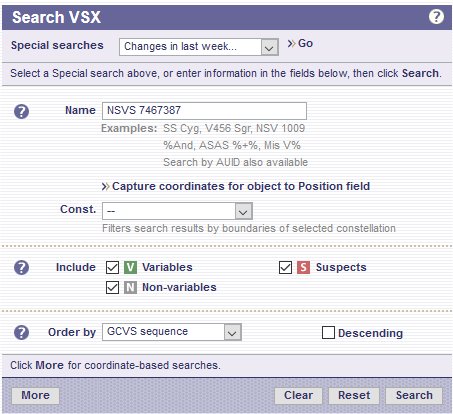Click the help icon beside Order by

[x=22, y=332]
